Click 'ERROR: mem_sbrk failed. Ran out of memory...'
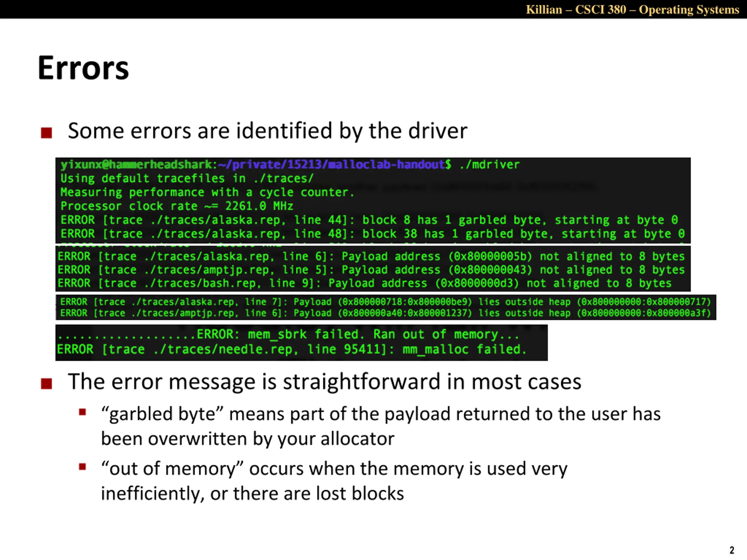This screenshot has height=560, width=747. 358,334
